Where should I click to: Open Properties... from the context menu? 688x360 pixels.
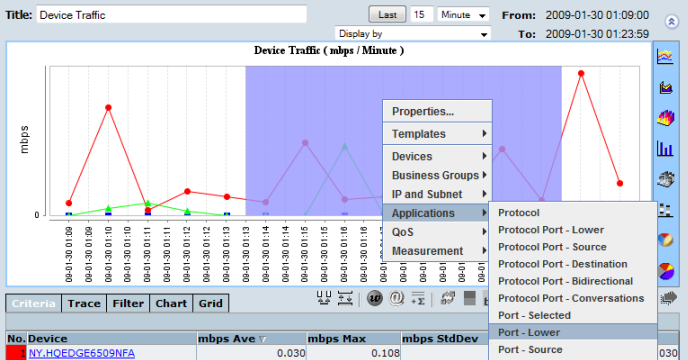point(437,112)
